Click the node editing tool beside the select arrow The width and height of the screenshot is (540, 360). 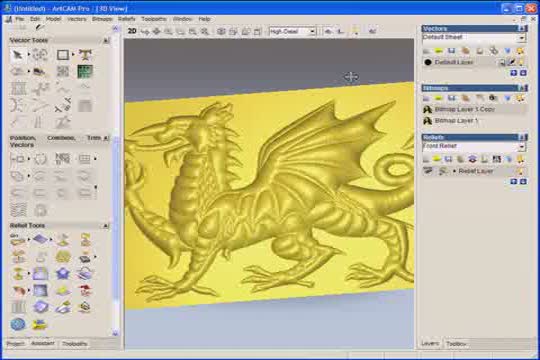pos(40,55)
